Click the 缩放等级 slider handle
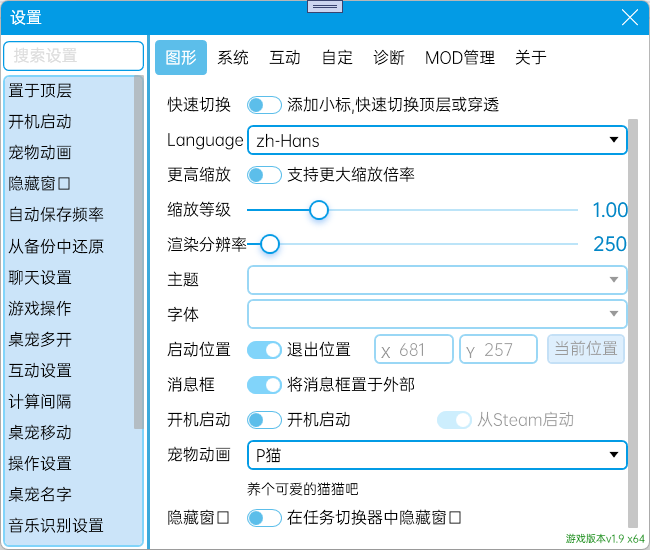Image resolution: width=650 pixels, height=550 pixels. click(x=319, y=210)
